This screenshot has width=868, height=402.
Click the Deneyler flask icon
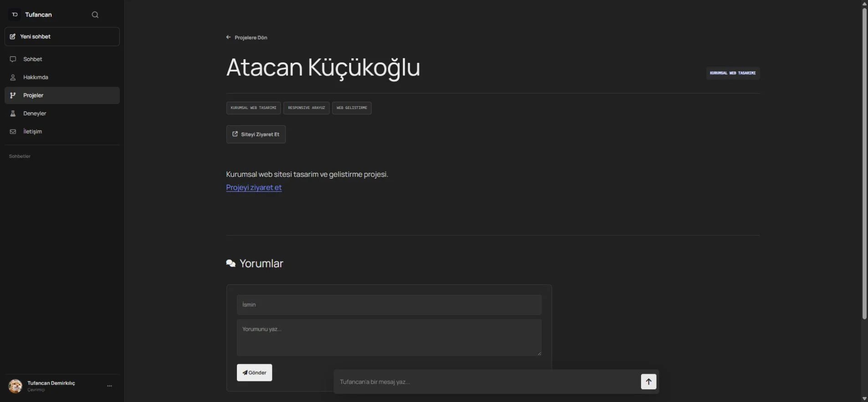click(13, 113)
